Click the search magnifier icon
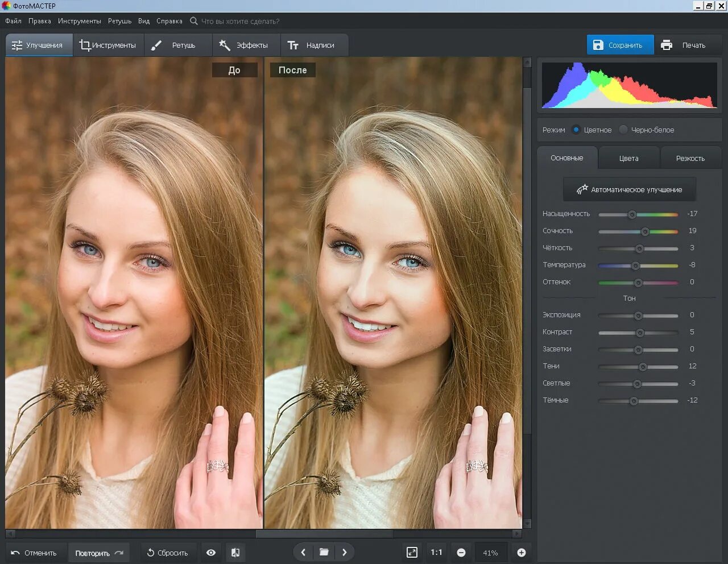 point(194,21)
